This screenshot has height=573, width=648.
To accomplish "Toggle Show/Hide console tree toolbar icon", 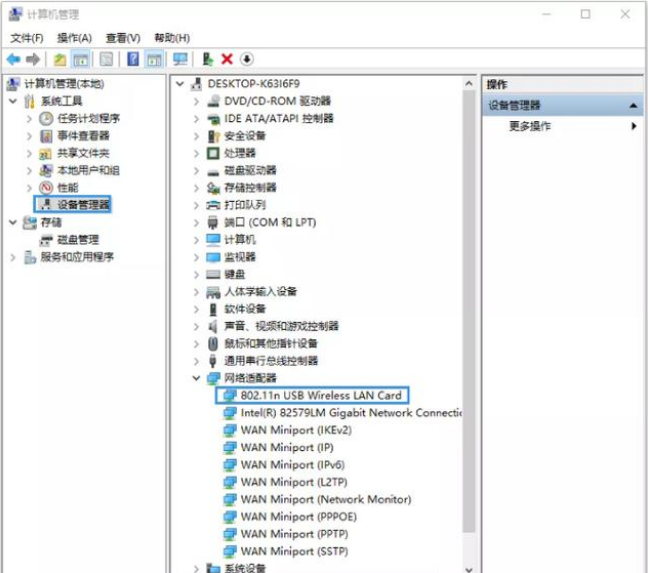I will tap(81, 59).
